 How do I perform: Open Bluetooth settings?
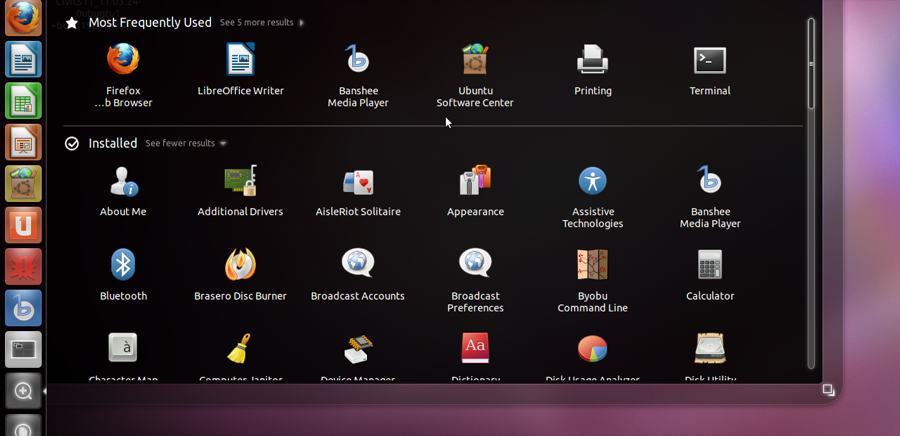tap(123, 275)
